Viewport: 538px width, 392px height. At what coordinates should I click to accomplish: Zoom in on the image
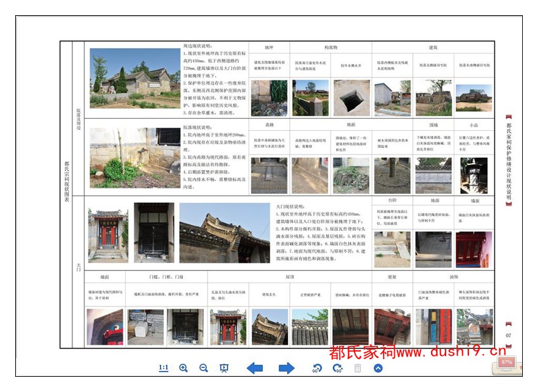click(x=184, y=368)
